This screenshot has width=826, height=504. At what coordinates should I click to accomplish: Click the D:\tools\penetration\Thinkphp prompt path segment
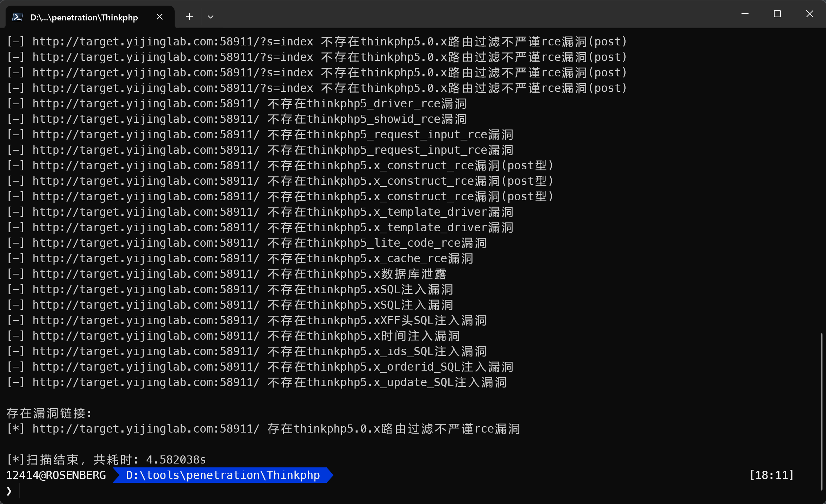(x=223, y=475)
